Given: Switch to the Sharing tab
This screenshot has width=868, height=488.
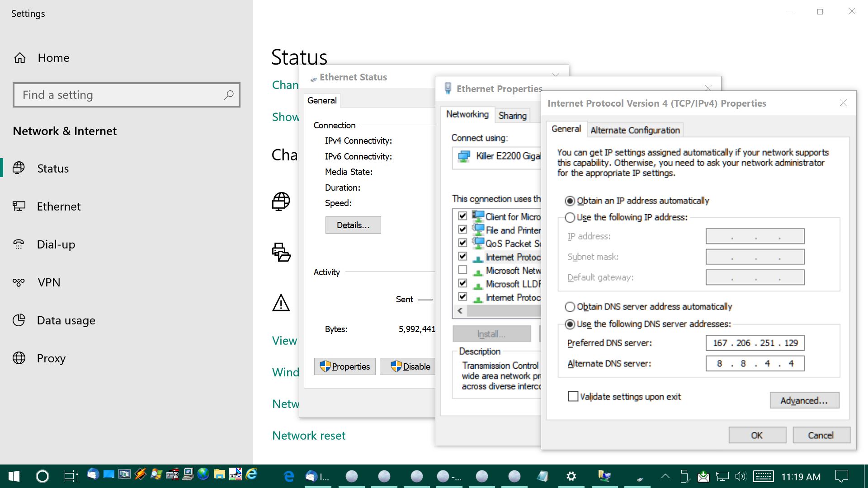Looking at the screenshot, I should 512,116.
